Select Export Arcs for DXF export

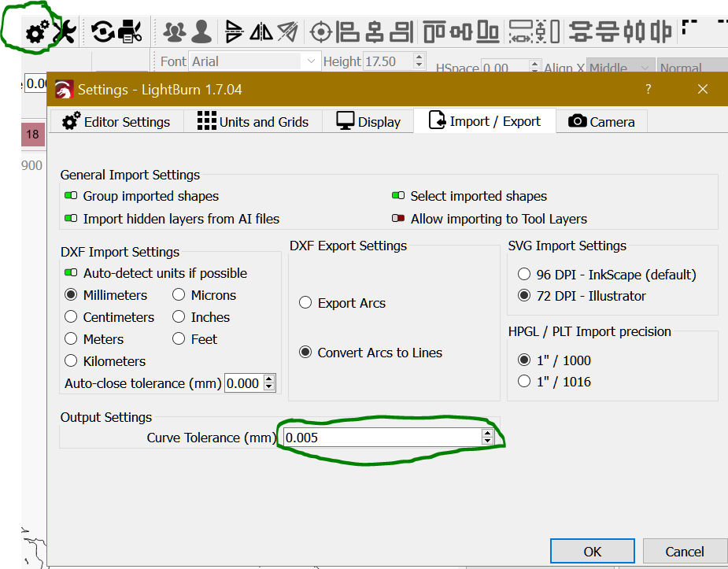[305, 302]
